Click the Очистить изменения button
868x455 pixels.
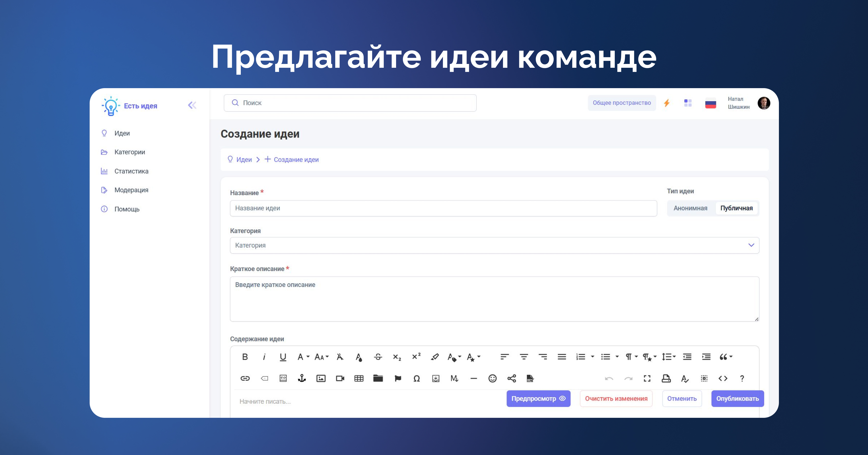(616, 399)
